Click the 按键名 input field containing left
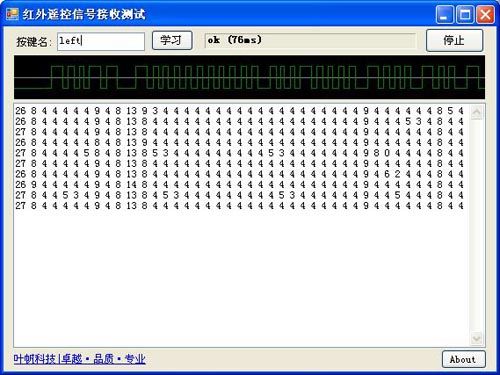The width and height of the screenshot is (500, 375). 101,41
